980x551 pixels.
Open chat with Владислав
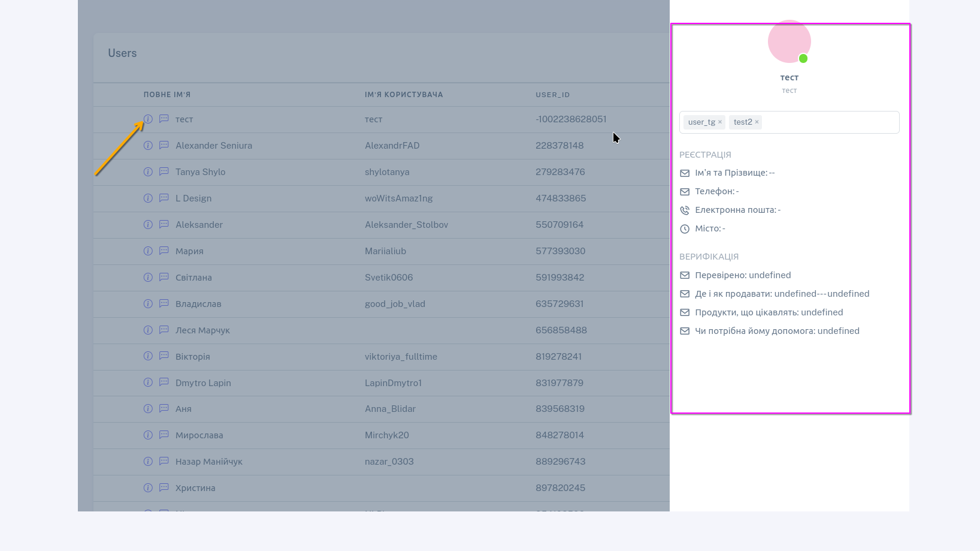point(164,304)
